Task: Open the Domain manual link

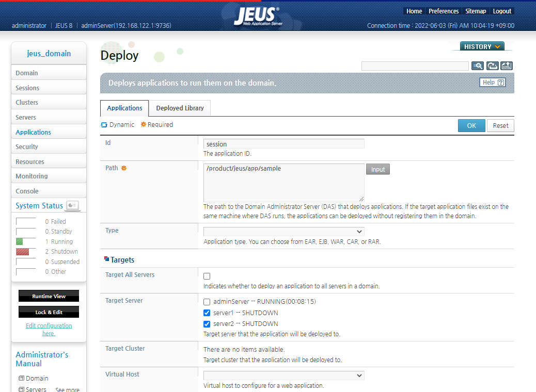Action: (37, 379)
